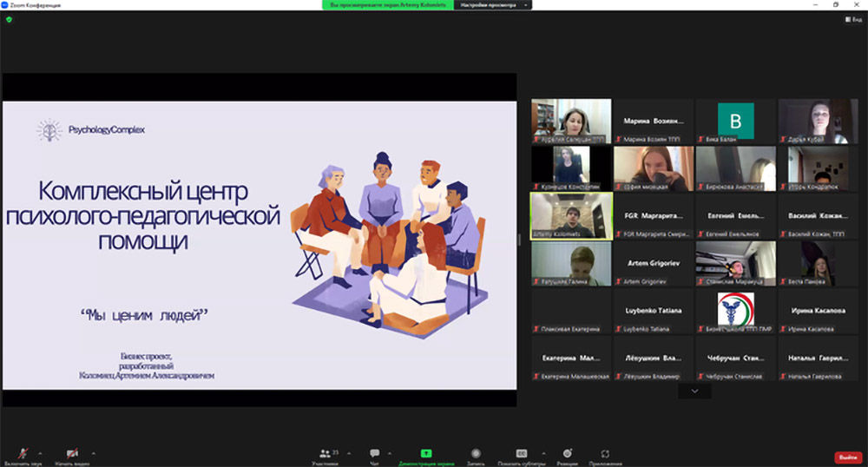
Task: Open the Reactions (Реакции) menu
Action: click(567, 453)
